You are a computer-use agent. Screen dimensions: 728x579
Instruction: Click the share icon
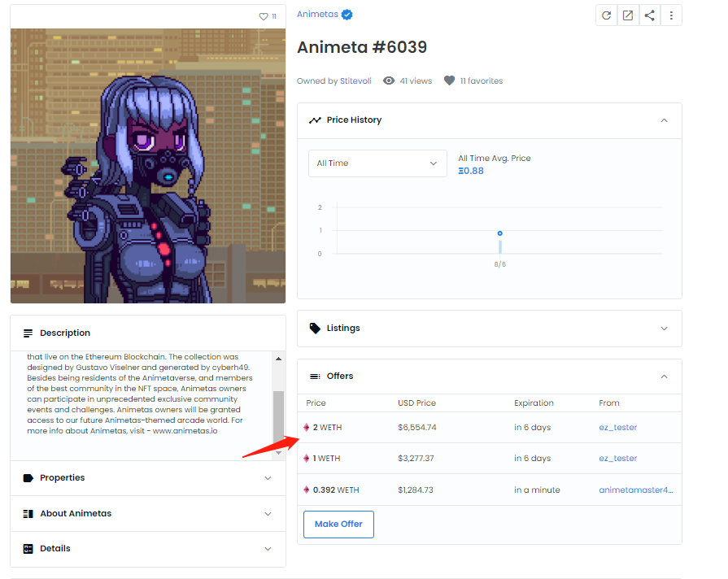[650, 15]
